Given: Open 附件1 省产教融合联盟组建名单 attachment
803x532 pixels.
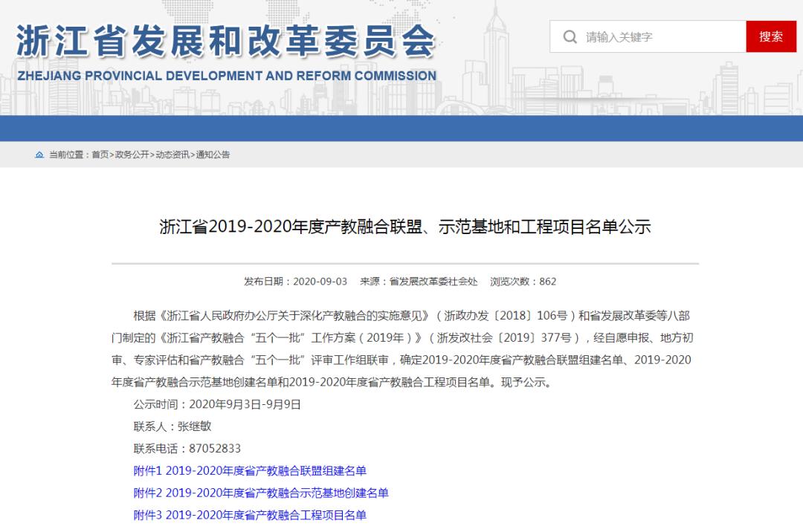Looking at the screenshot, I should click(250, 470).
